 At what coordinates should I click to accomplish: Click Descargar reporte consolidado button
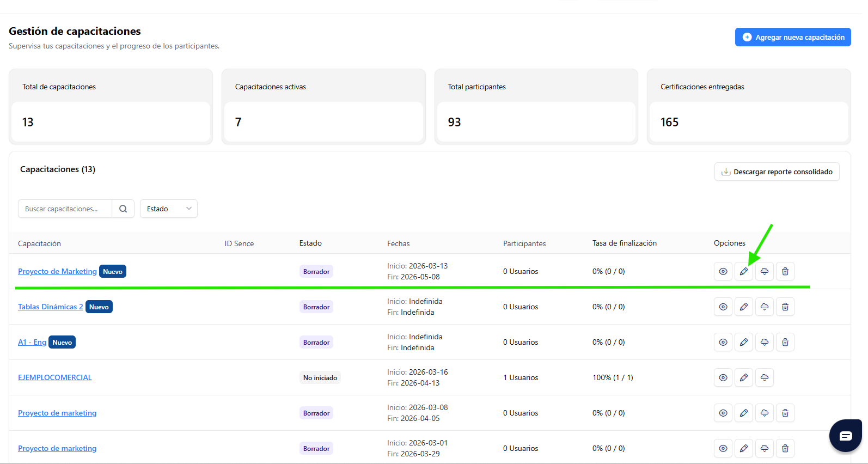point(777,172)
